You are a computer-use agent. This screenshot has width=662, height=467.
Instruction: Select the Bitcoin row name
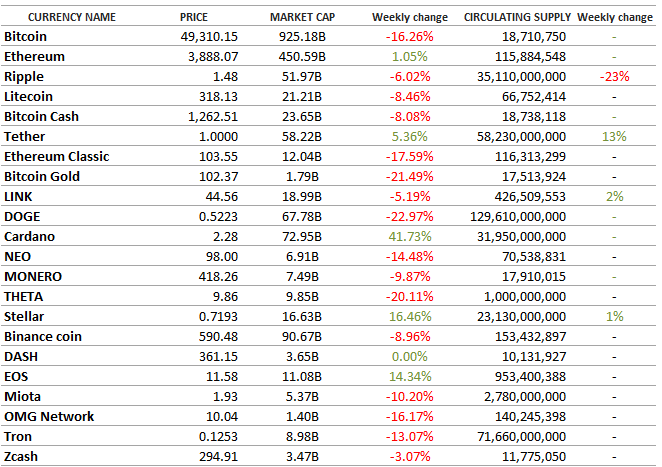coord(25,37)
